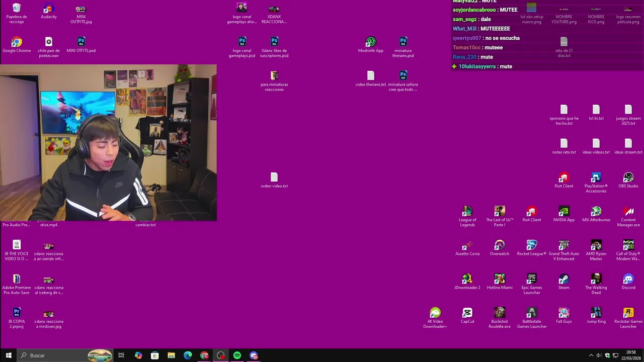Expand hidden system tray icons chevron
The image size is (644, 362).
coord(591,355)
